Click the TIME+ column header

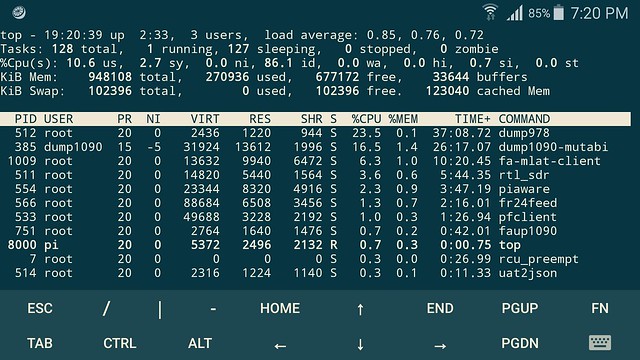tap(472, 119)
